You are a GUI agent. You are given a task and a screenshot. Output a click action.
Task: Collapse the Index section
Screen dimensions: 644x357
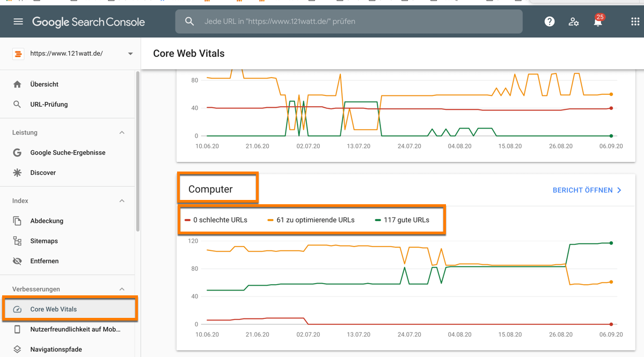pyautogui.click(x=122, y=200)
